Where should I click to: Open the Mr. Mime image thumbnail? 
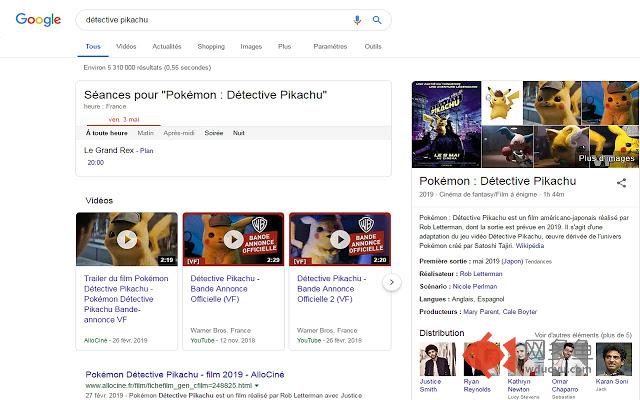click(507, 147)
